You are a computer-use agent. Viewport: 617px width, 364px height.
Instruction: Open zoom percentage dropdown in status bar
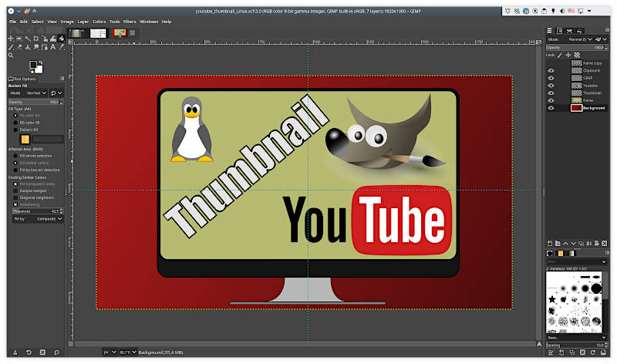click(128, 352)
